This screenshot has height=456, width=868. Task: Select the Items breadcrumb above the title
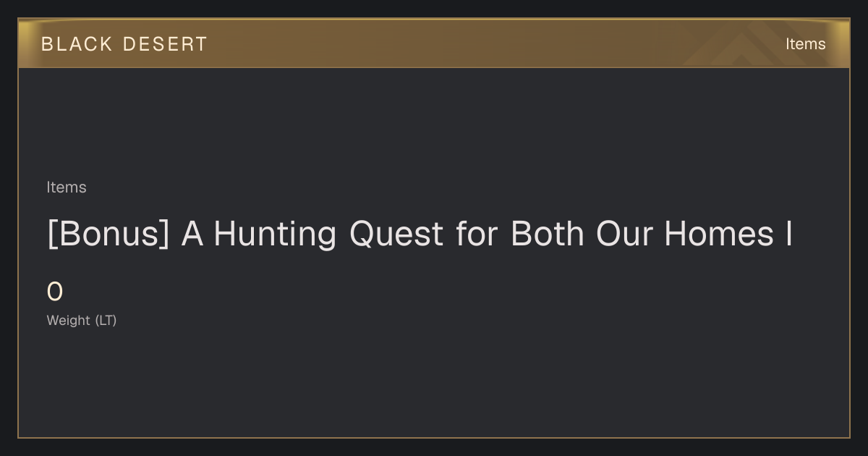(x=67, y=187)
